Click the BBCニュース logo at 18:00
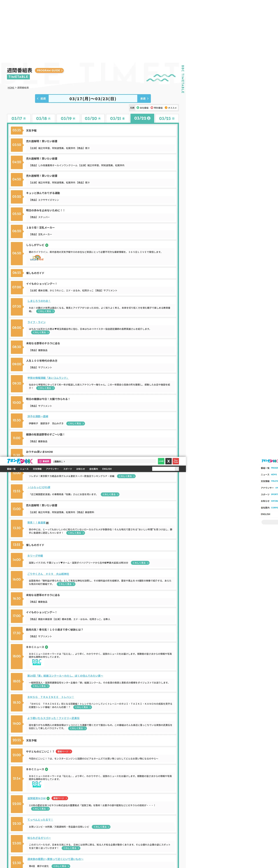Viewport: 278px width, 868px height. pos(37,662)
